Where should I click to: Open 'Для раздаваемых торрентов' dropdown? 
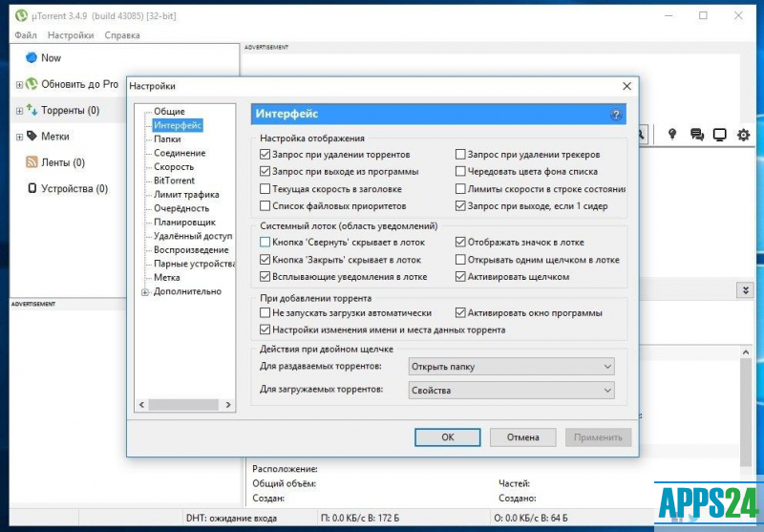pos(511,367)
